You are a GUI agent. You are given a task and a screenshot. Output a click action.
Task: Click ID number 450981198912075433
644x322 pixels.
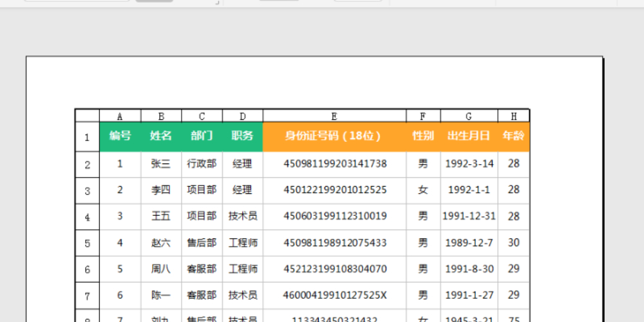coord(335,243)
